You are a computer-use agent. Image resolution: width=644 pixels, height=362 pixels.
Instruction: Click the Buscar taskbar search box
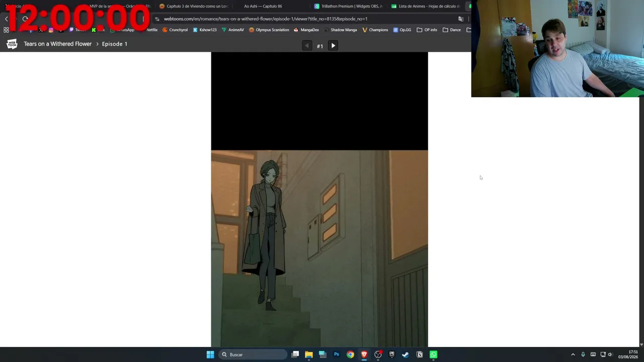[x=253, y=355]
